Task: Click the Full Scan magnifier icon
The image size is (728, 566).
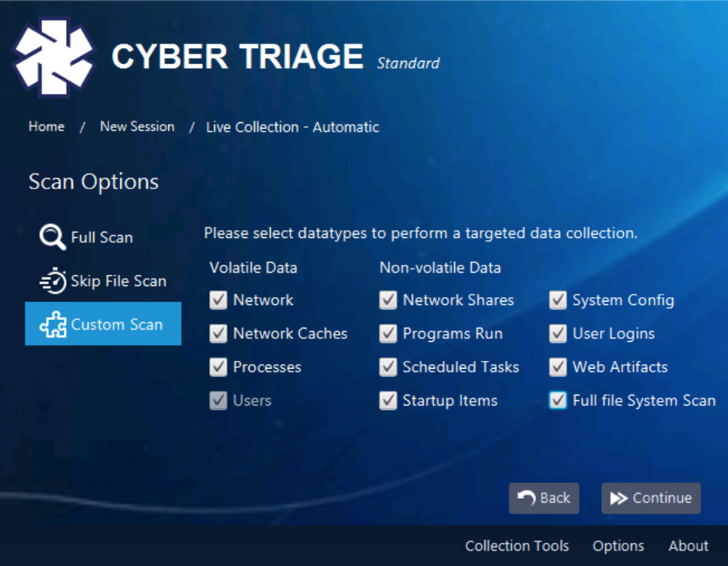Action: 52,237
